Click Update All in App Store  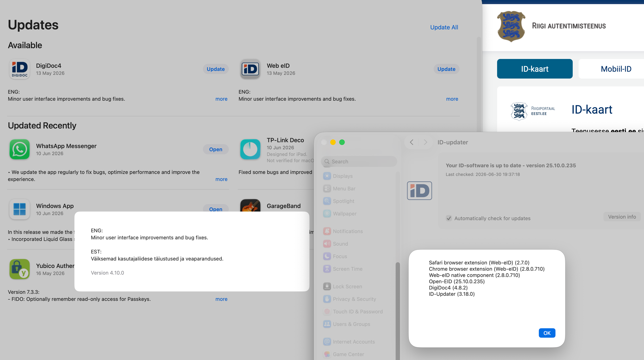coord(444,27)
